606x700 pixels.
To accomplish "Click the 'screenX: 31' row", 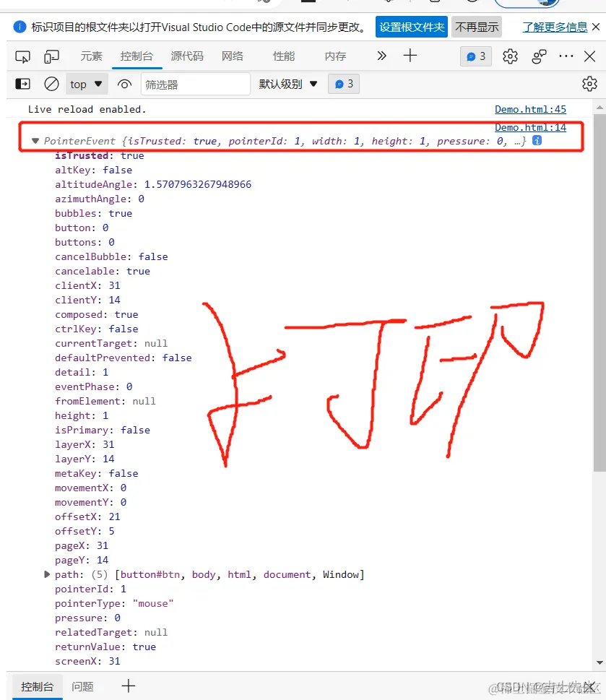I will coord(87,661).
